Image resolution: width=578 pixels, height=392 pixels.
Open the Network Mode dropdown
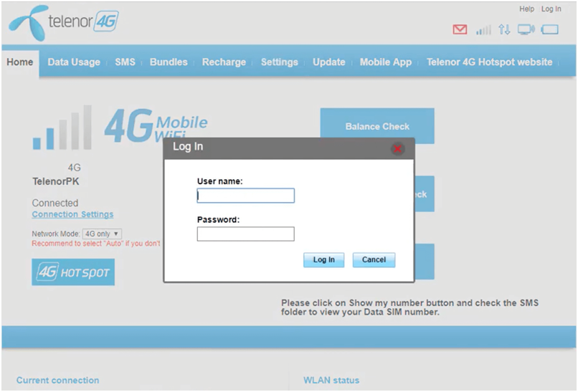pos(102,234)
